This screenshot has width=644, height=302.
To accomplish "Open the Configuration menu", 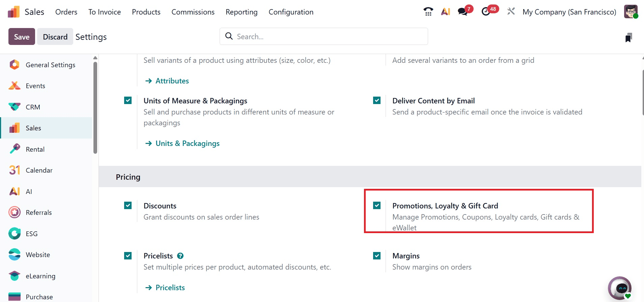I will (x=291, y=12).
